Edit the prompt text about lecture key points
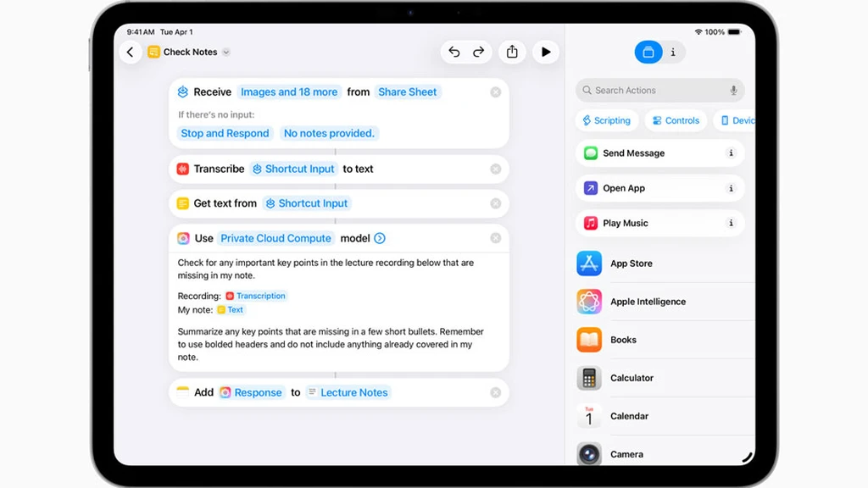This screenshot has width=868, height=488. pos(325,269)
